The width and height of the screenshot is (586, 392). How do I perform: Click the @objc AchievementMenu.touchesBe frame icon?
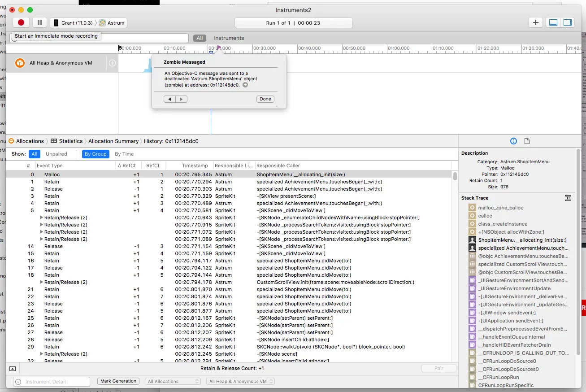tap(472, 256)
